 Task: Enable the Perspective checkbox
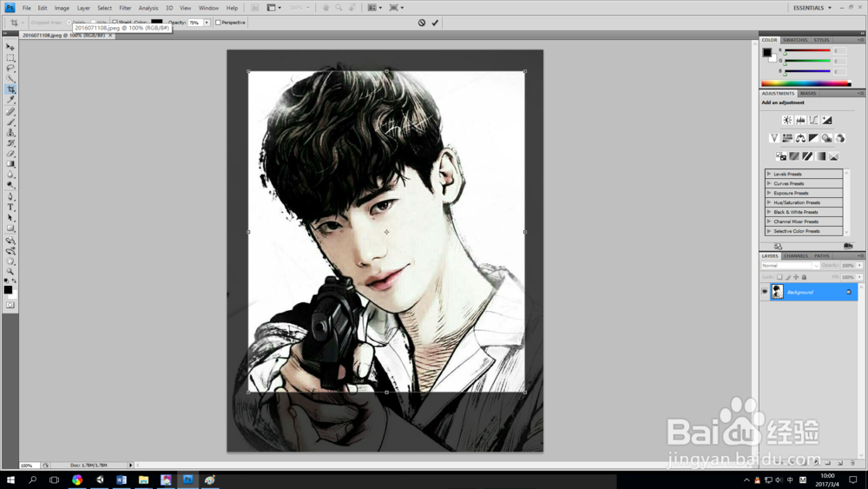pyautogui.click(x=218, y=23)
